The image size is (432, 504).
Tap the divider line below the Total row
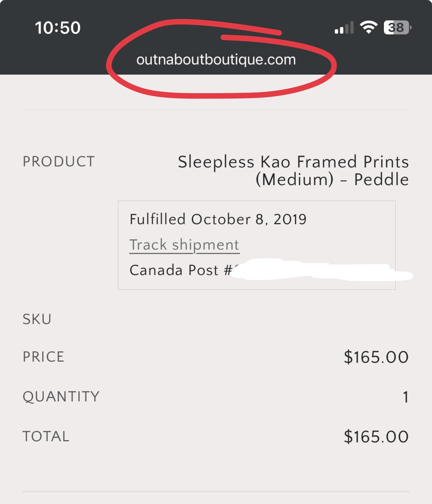[x=216, y=491]
